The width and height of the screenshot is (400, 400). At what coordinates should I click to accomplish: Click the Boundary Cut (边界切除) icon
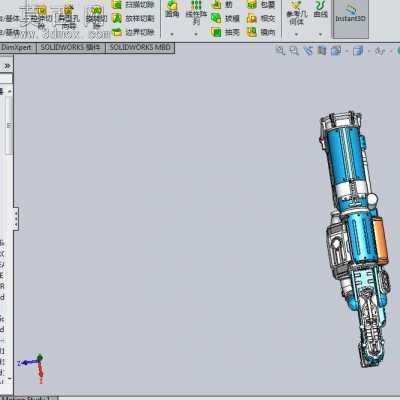click(117, 32)
